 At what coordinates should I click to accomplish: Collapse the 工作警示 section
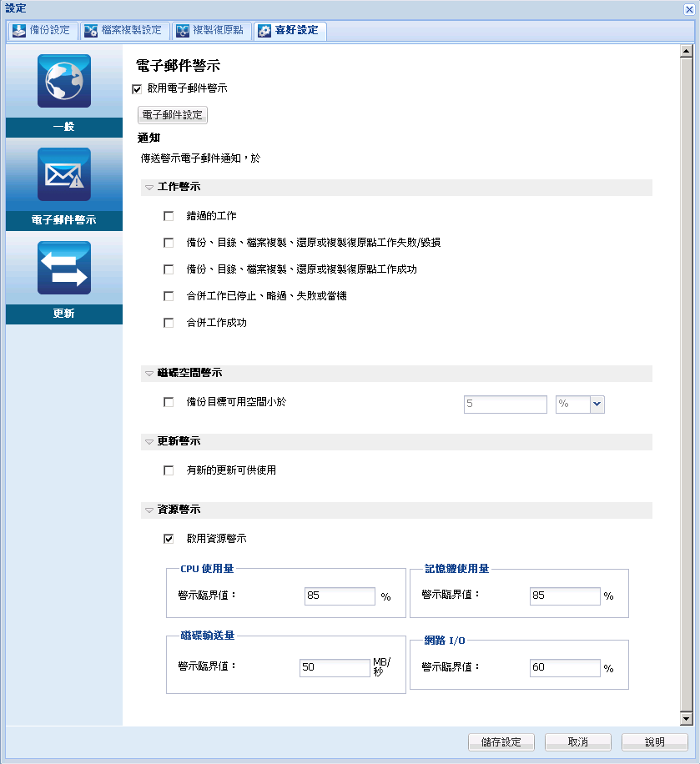click(149, 188)
